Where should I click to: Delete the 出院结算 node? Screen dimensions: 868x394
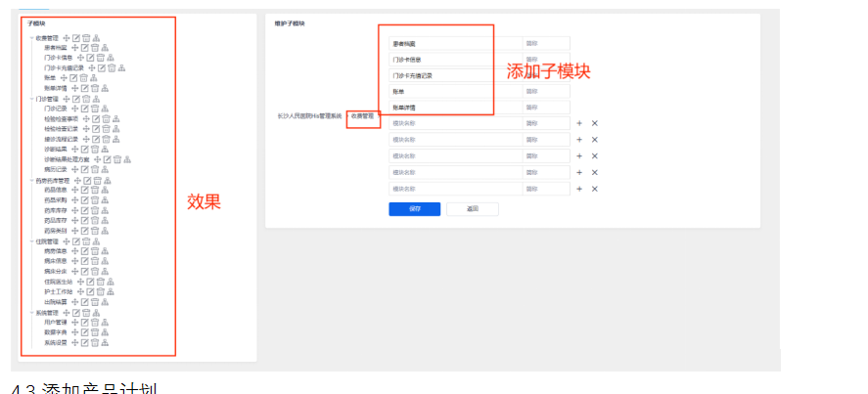(95, 301)
